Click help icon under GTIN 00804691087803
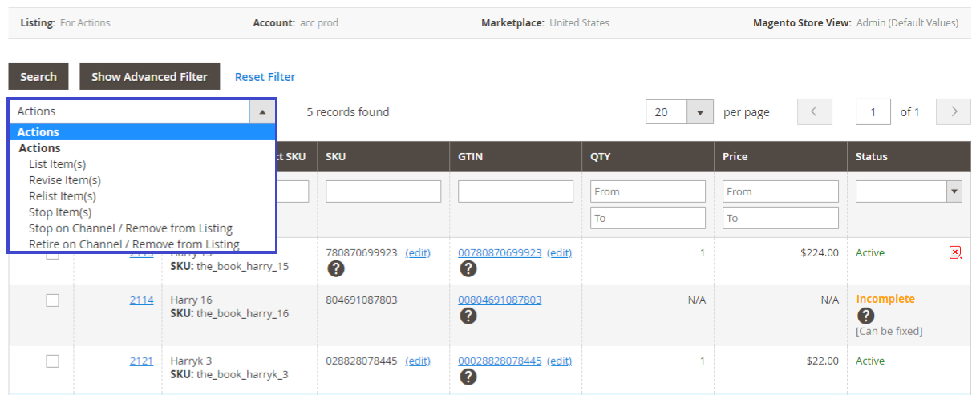The height and width of the screenshot is (395, 980). [468, 316]
